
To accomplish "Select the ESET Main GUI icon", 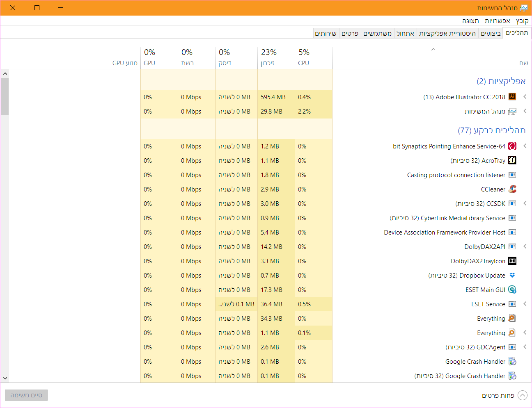I will click(512, 289).
